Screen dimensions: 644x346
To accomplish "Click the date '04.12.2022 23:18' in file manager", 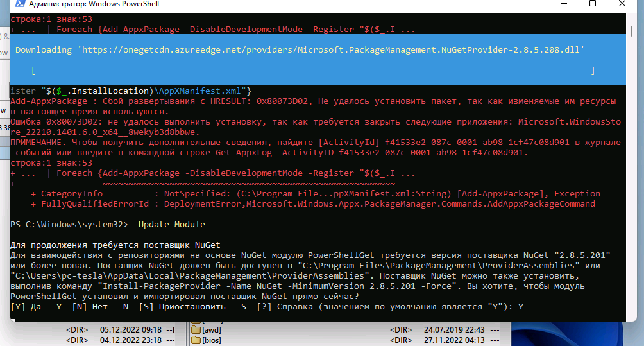I will tap(131, 340).
